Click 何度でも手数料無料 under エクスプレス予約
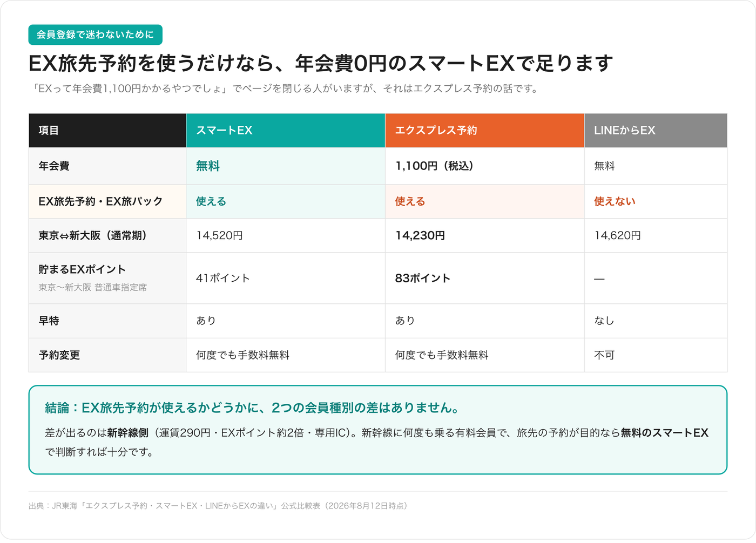This screenshot has width=756, height=543. click(x=485, y=355)
